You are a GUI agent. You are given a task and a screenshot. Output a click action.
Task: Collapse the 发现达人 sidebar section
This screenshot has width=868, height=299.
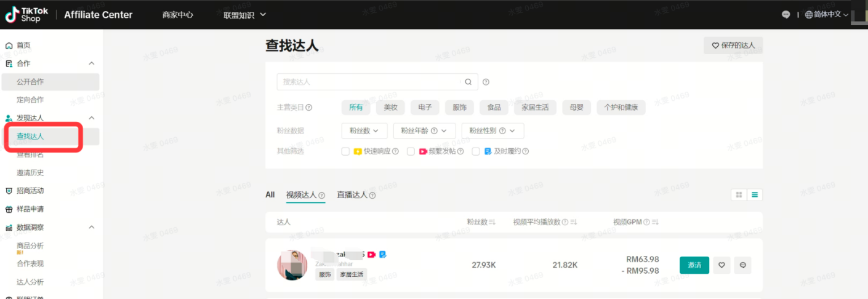92,118
